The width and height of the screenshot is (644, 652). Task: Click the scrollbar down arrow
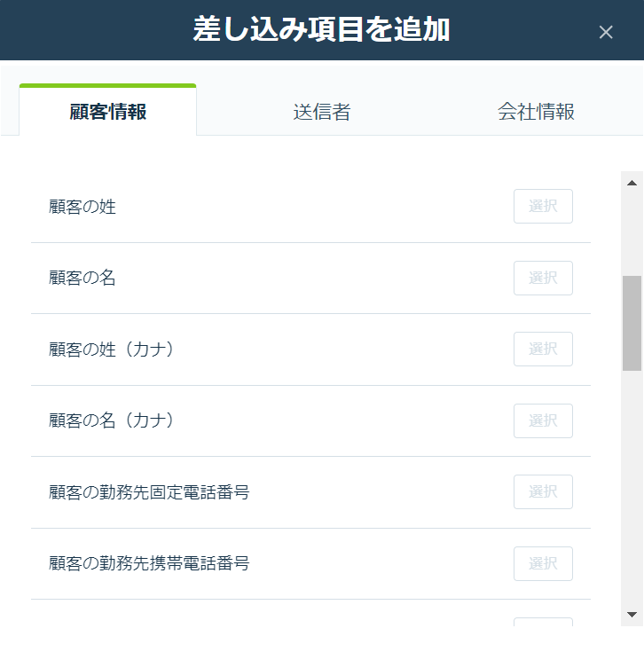(x=632, y=615)
